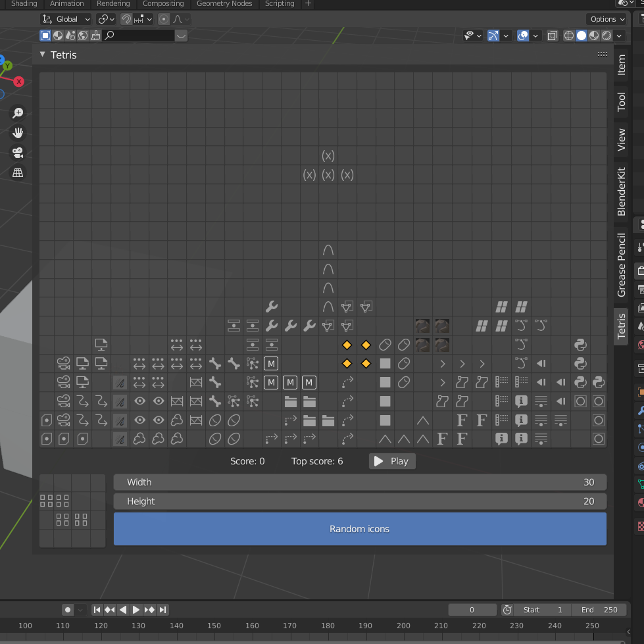
Task: Switch to the Scripting workspace
Action: pyautogui.click(x=280, y=4)
